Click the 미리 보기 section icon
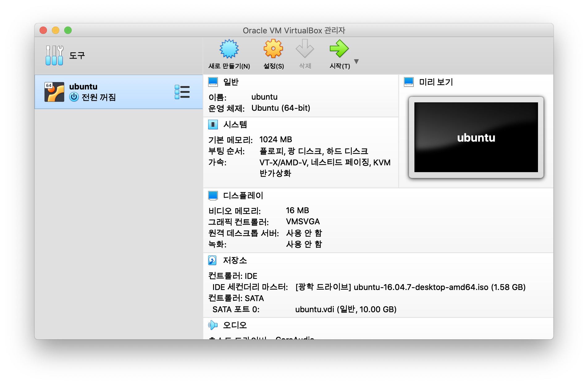The image size is (588, 385). coord(409,82)
